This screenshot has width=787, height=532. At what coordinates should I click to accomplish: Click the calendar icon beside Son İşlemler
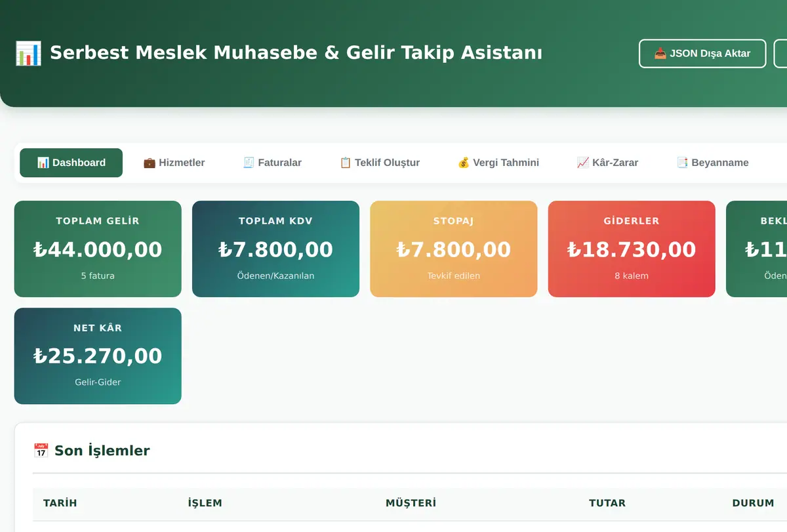41,451
